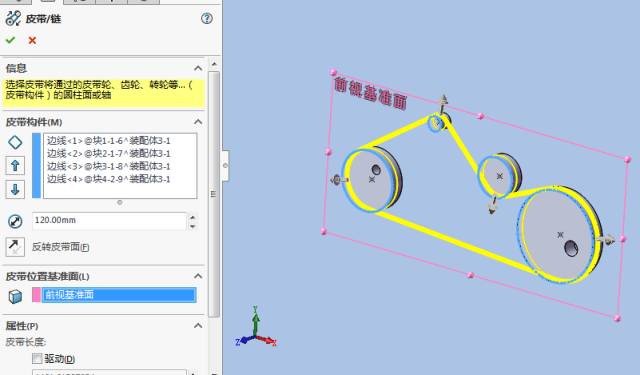
Task: Click the pulley diameter icon
Action: [x=15, y=222]
